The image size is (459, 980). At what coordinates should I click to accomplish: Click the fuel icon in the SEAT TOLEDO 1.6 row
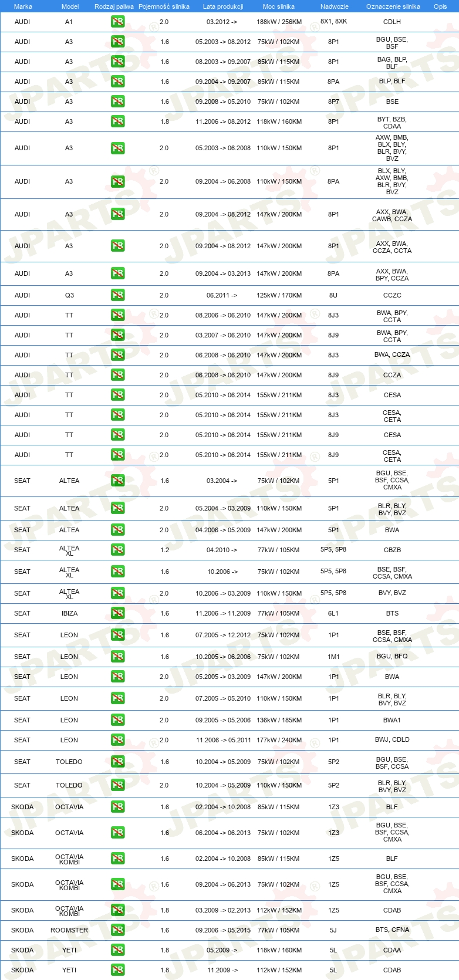coord(117,762)
